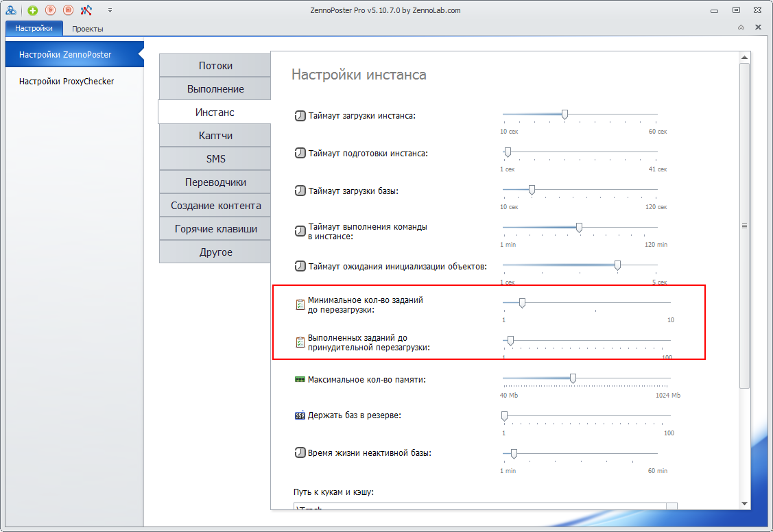Screen dimensions: 773x532
Task: Click the Максимальное кол-во памяти slider handle
Action: (573, 378)
